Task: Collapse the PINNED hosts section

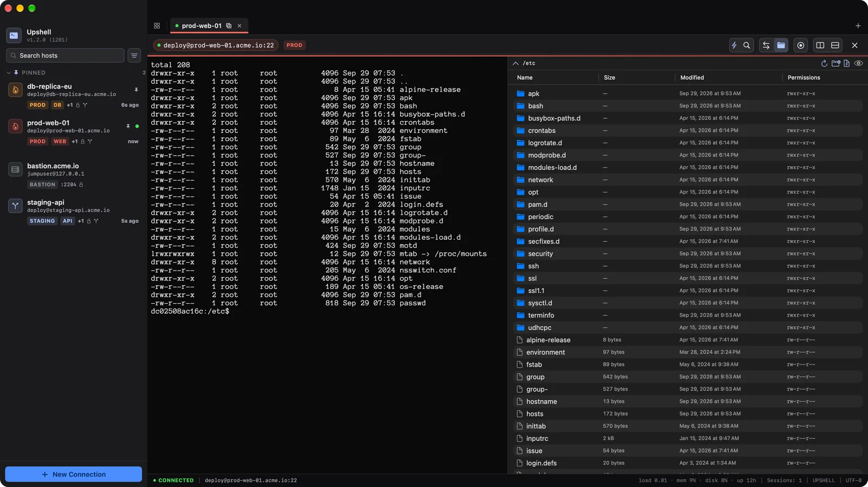Action: tap(9, 73)
